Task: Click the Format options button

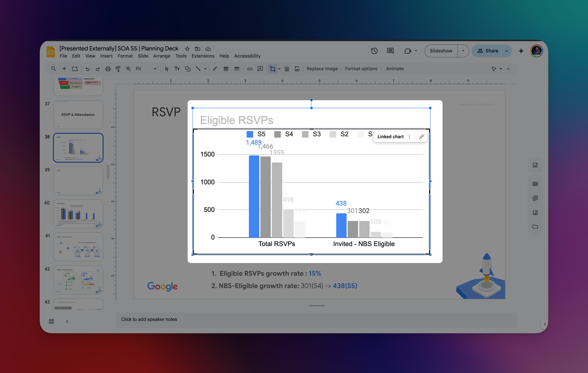Action: point(361,69)
